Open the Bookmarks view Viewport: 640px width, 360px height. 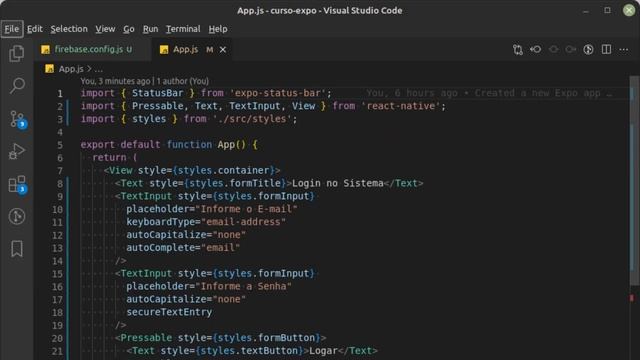coord(17,249)
